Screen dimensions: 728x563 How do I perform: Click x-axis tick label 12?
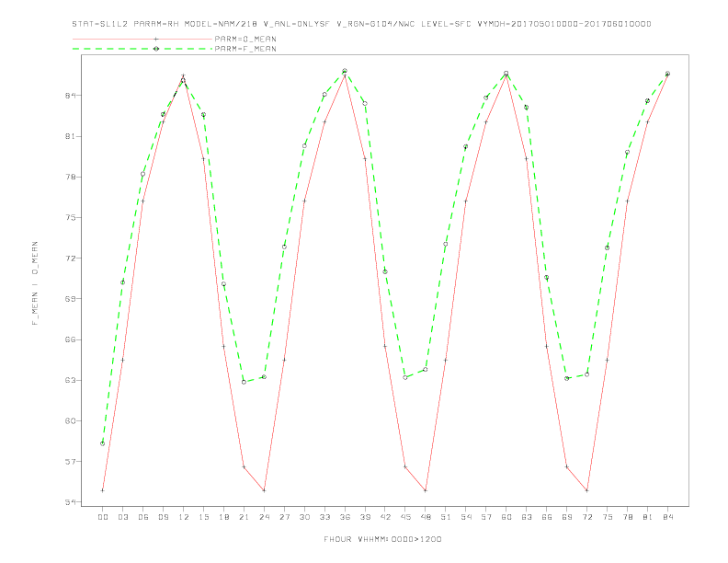184,517
